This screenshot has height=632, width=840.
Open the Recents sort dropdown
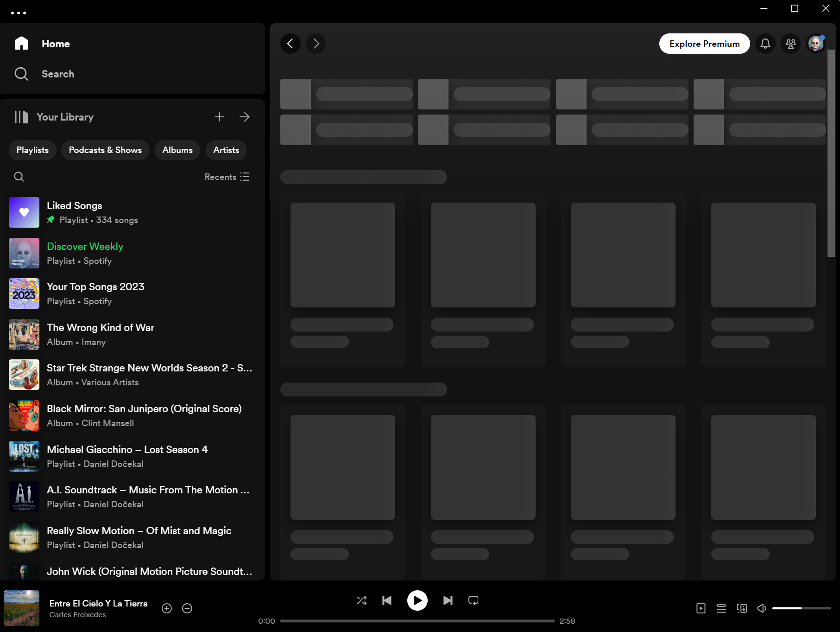click(227, 177)
